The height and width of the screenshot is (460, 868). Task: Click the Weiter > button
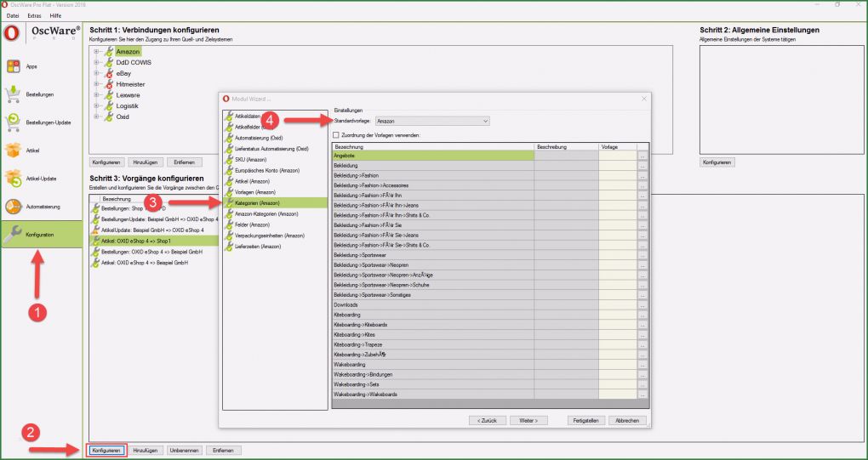pyautogui.click(x=528, y=420)
